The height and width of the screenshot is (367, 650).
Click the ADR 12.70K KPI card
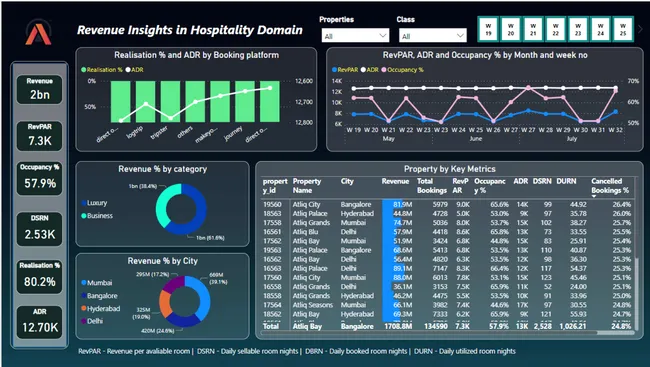(39, 323)
